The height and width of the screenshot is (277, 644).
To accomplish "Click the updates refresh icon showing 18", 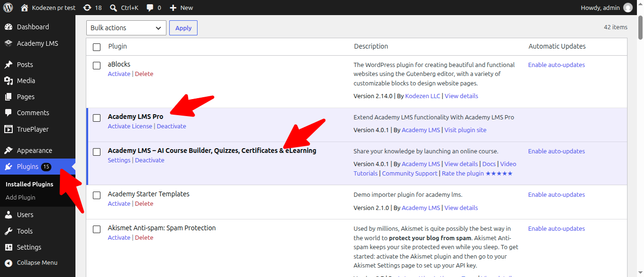I will (x=87, y=8).
